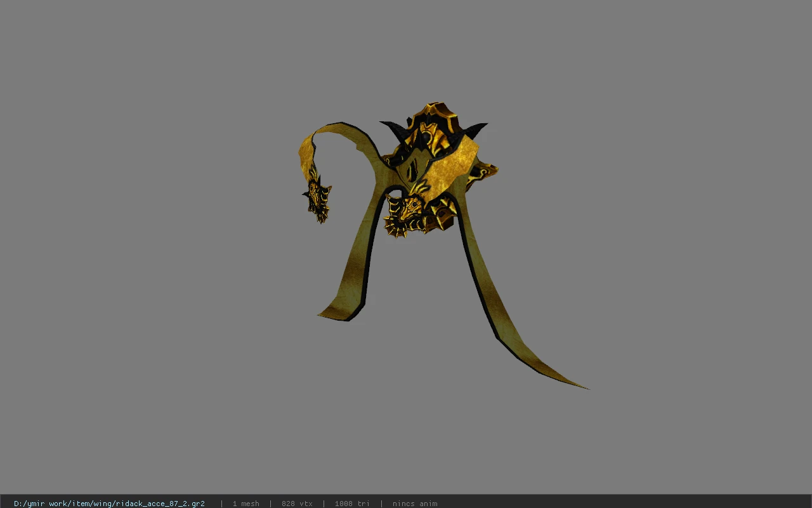Click the '1008 tri' triangle count
Viewport: 812px width, 508px height.
[352, 504]
